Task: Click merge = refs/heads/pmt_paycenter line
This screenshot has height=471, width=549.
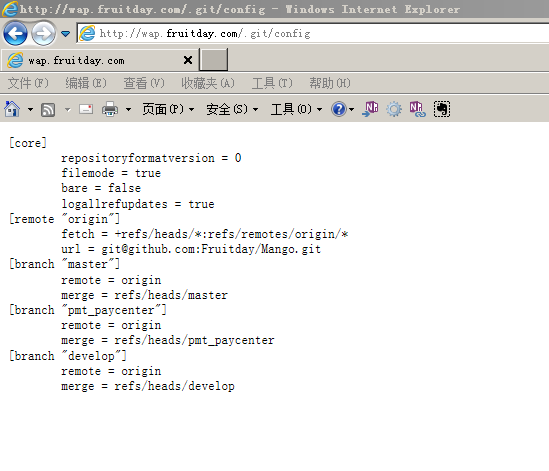Action: 168,340
